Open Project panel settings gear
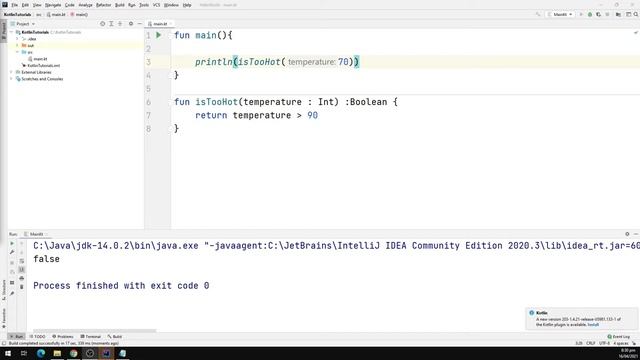Screen dimensions: 640x360 (x=131, y=24)
